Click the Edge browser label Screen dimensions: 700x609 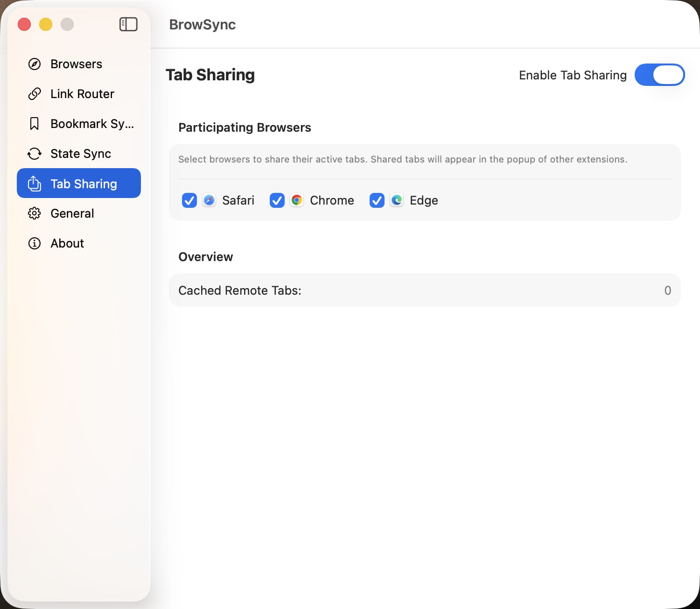tap(424, 200)
